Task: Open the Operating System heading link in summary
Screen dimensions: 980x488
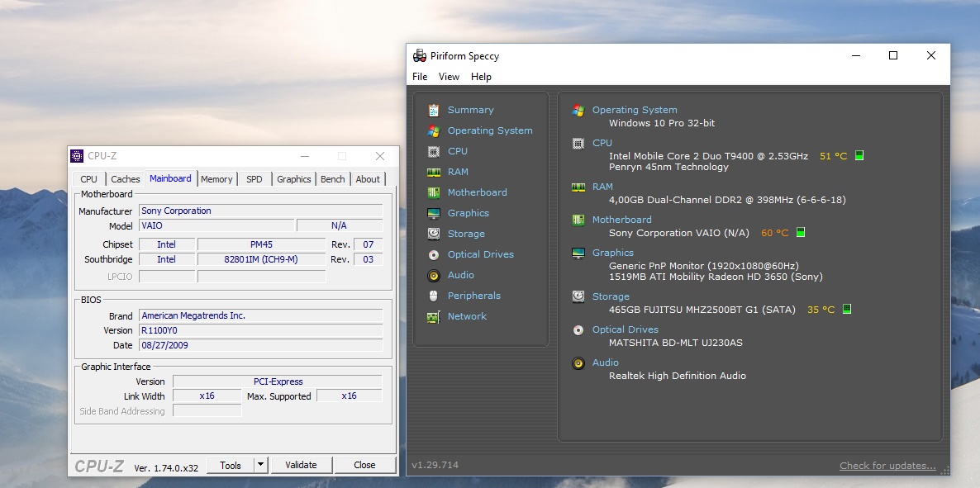Action: 635,110
